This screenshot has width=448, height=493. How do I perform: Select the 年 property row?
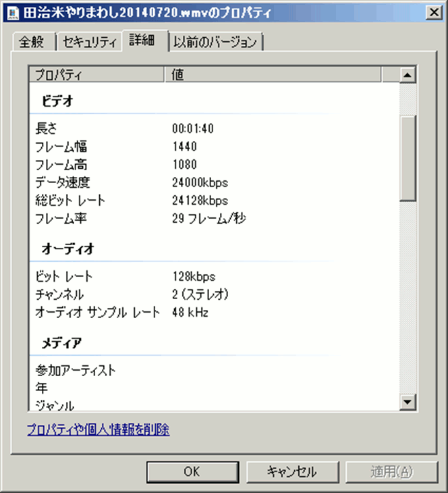point(215,388)
